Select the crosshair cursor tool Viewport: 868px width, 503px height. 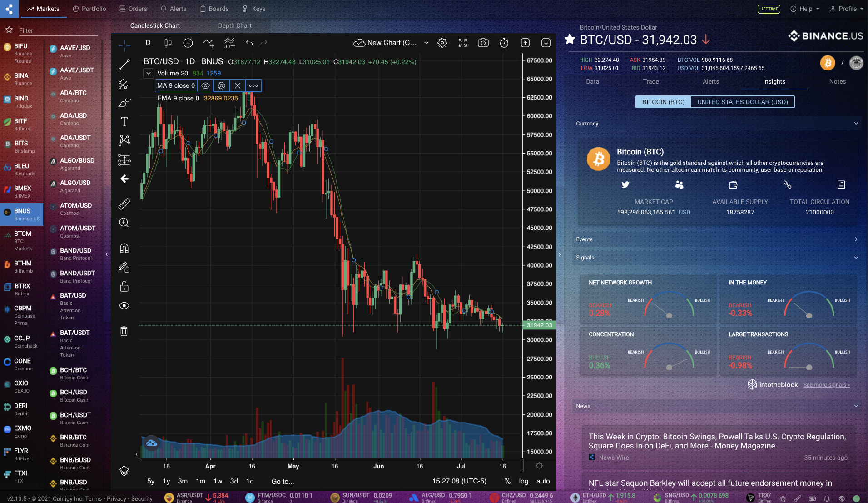[x=124, y=45]
